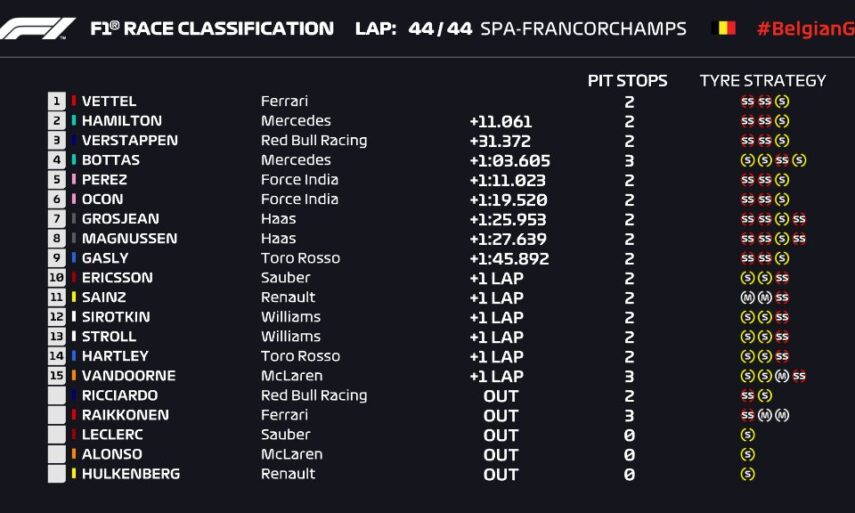Click the Belgian flag icon

[x=723, y=28]
